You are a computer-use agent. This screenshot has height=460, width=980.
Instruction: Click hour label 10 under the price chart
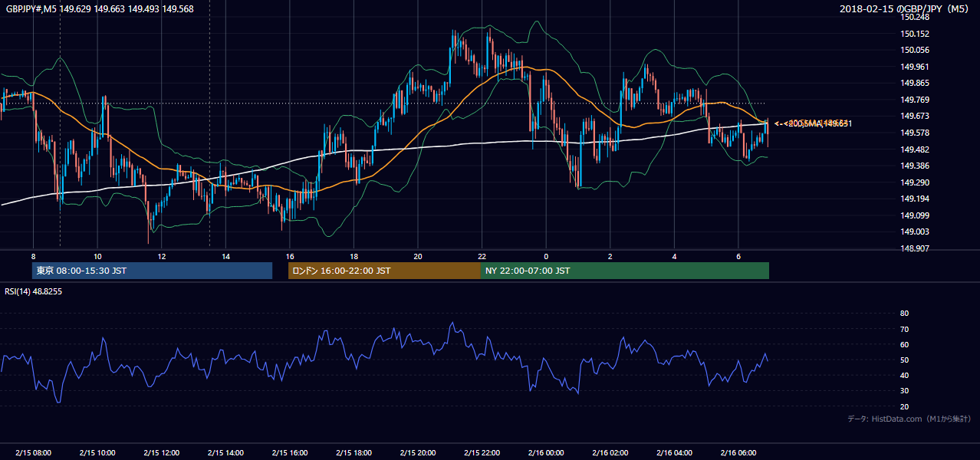point(97,256)
